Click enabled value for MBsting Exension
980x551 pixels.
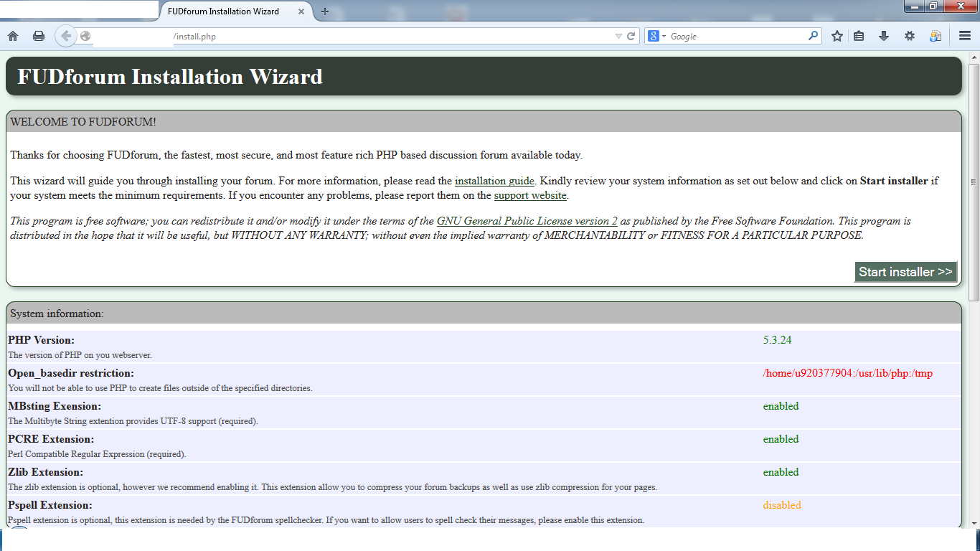pyautogui.click(x=781, y=406)
